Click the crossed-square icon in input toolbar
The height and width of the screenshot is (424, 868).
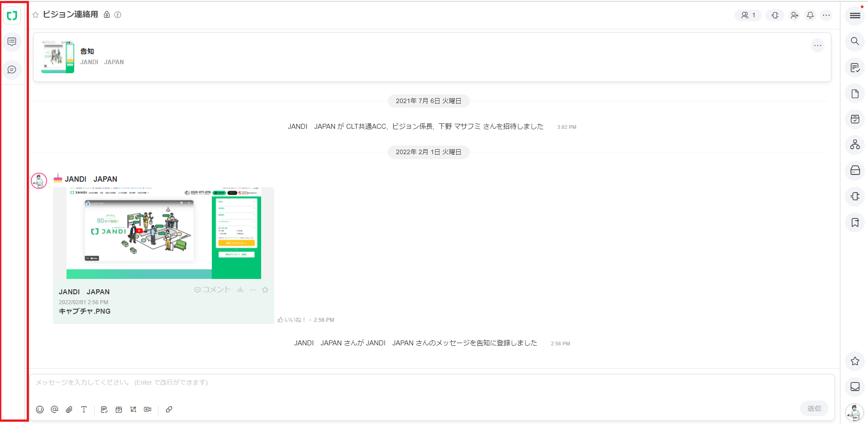[x=133, y=410]
